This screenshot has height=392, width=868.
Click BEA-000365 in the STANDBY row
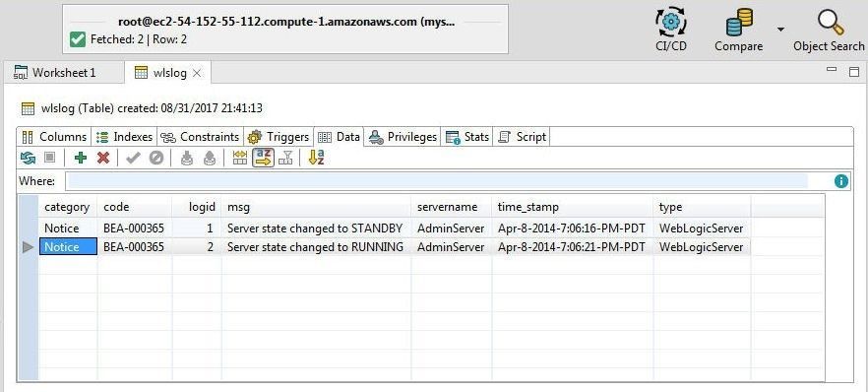pyautogui.click(x=135, y=229)
